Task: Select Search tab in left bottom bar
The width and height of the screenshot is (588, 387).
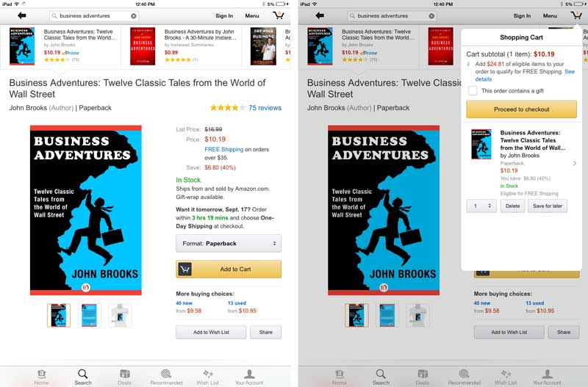Action: pyautogui.click(x=83, y=377)
